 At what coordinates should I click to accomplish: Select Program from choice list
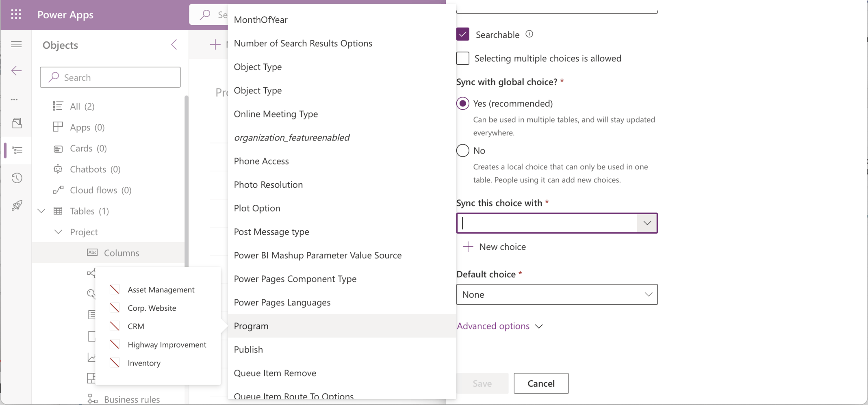[251, 326]
